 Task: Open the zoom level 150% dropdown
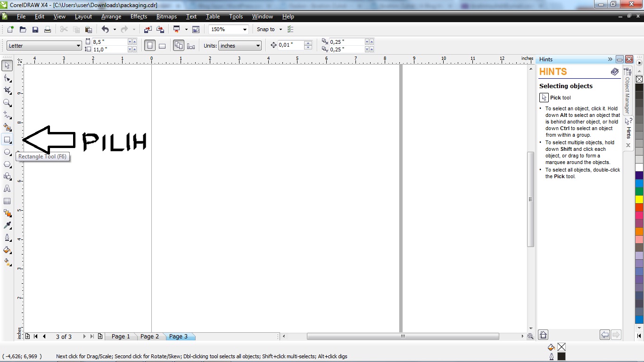pyautogui.click(x=245, y=29)
